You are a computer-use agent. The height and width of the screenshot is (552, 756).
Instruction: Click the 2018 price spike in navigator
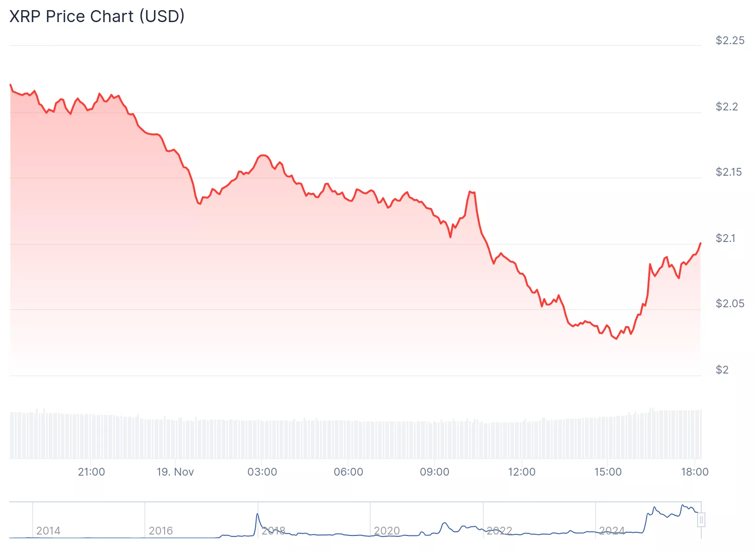point(258,515)
